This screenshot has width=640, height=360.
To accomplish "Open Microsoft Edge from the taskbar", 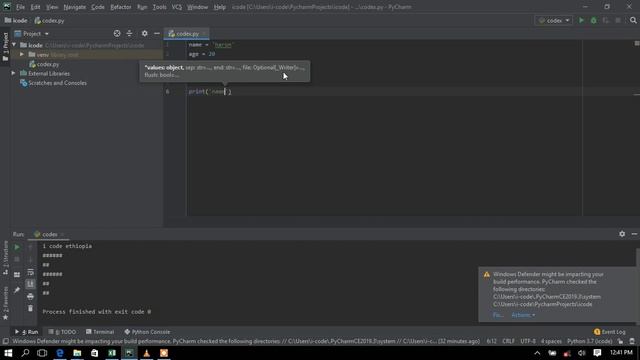I will (x=60, y=353).
